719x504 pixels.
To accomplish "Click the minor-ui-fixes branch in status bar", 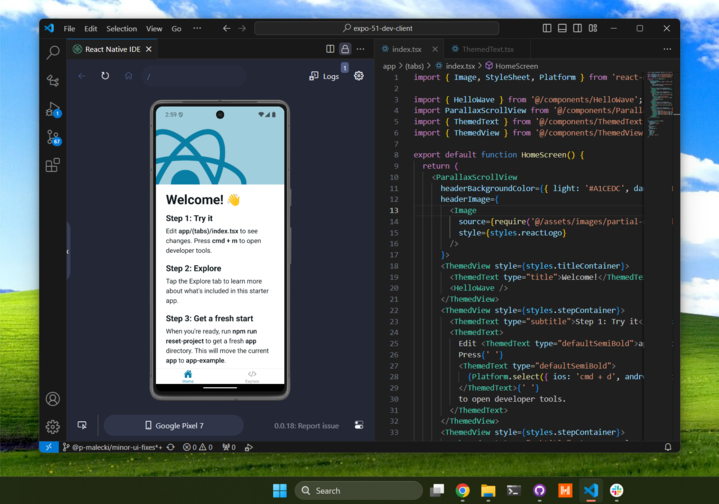I will coord(112,447).
